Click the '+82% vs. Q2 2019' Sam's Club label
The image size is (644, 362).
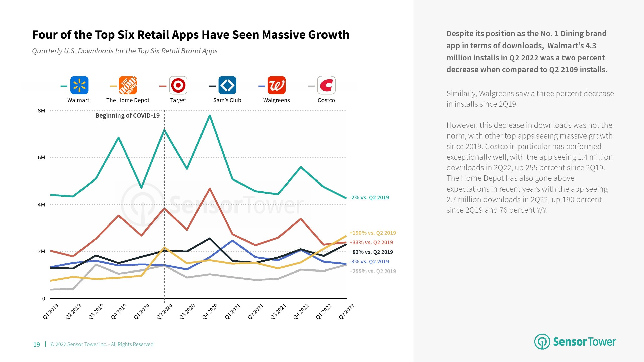pyautogui.click(x=371, y=252)
